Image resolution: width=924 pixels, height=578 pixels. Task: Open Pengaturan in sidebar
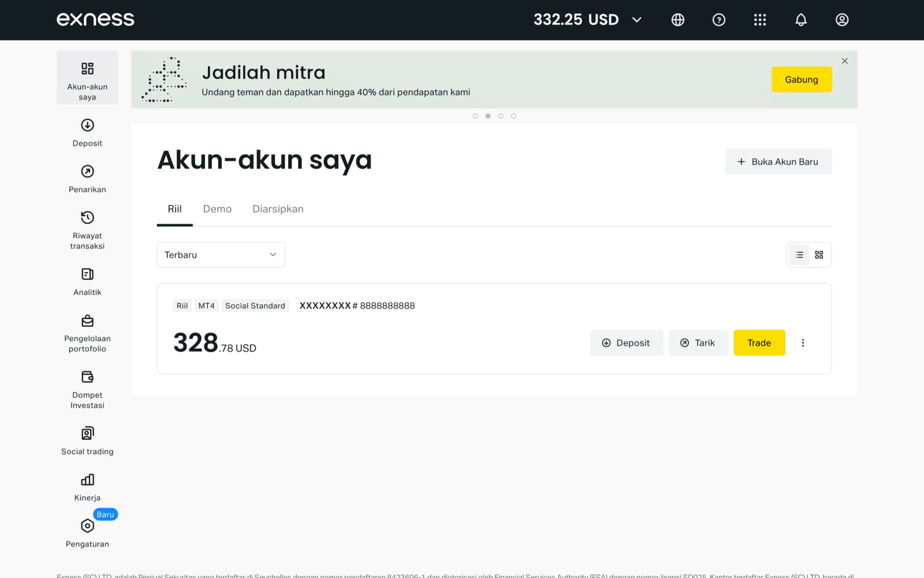(87, 534)
